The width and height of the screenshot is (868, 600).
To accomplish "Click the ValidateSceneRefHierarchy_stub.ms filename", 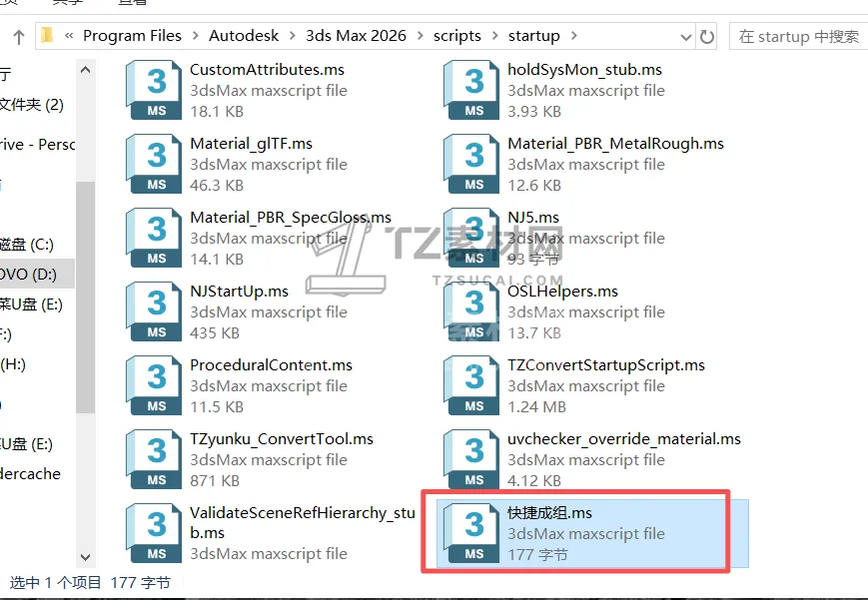I will pyautogui.click(x=303, y=523).
